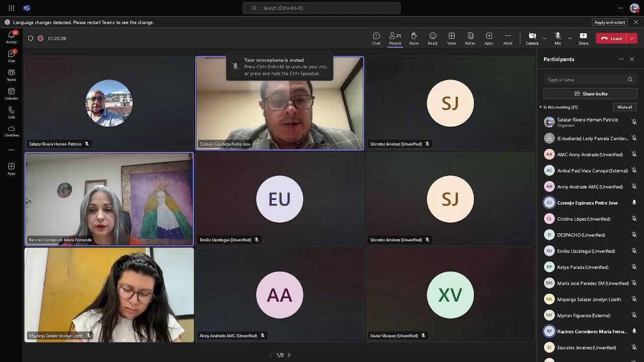Go to previous page of video gallery
This screenshot has height=362, width=644.
tap(271, 355)
